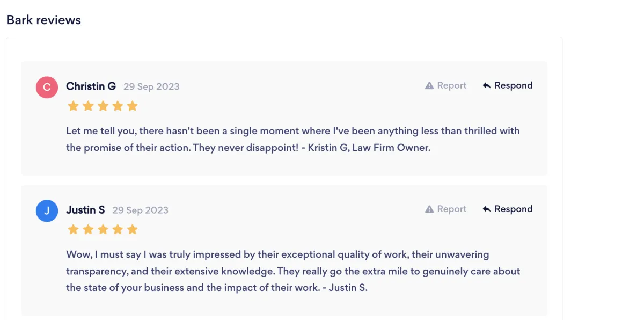
Task: Click the blue J avatar for Justin S
Action: 47,210
